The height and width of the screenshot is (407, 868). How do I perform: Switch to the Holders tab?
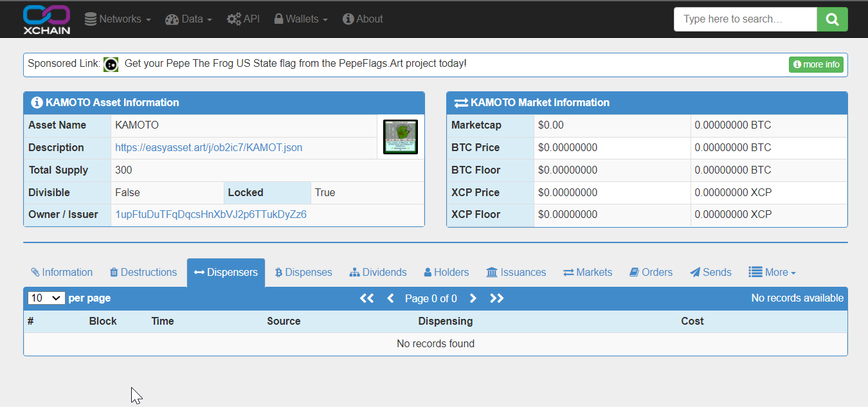446,273
